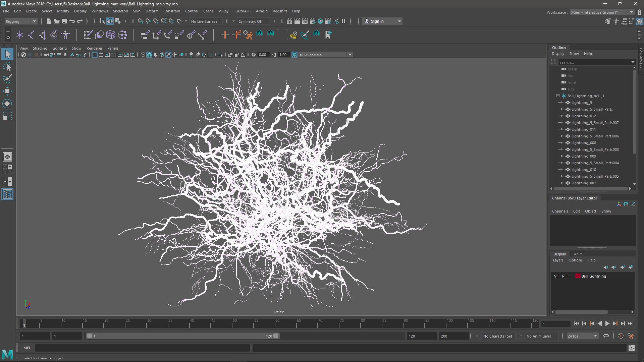Click the Create Lattice shelf icon

111,35
